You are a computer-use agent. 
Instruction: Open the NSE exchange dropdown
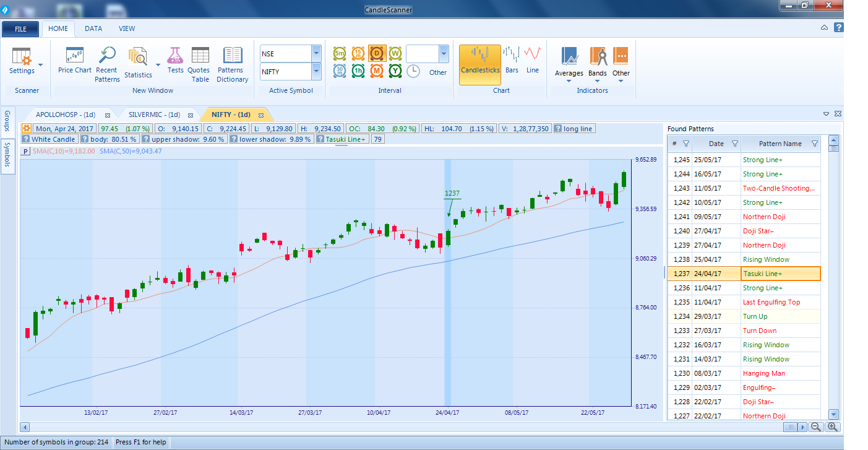(x=317, y=53)
